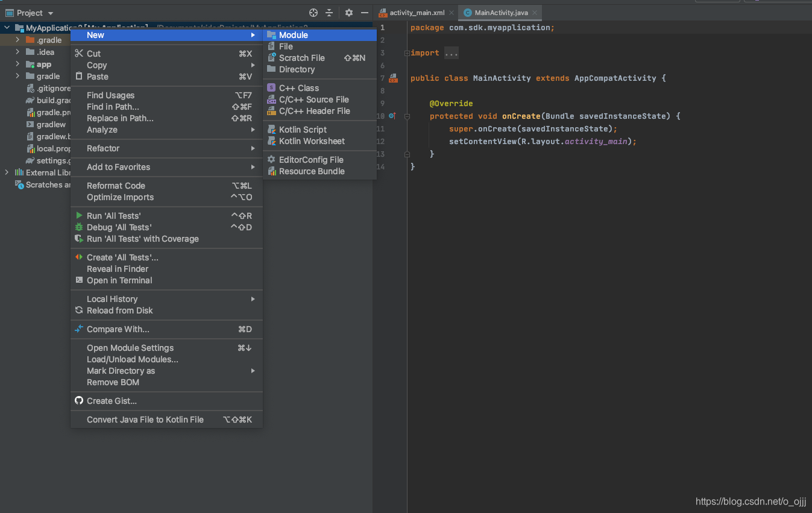
Task: Create a C/C++ Source File
Action: (x=320, y=99)
